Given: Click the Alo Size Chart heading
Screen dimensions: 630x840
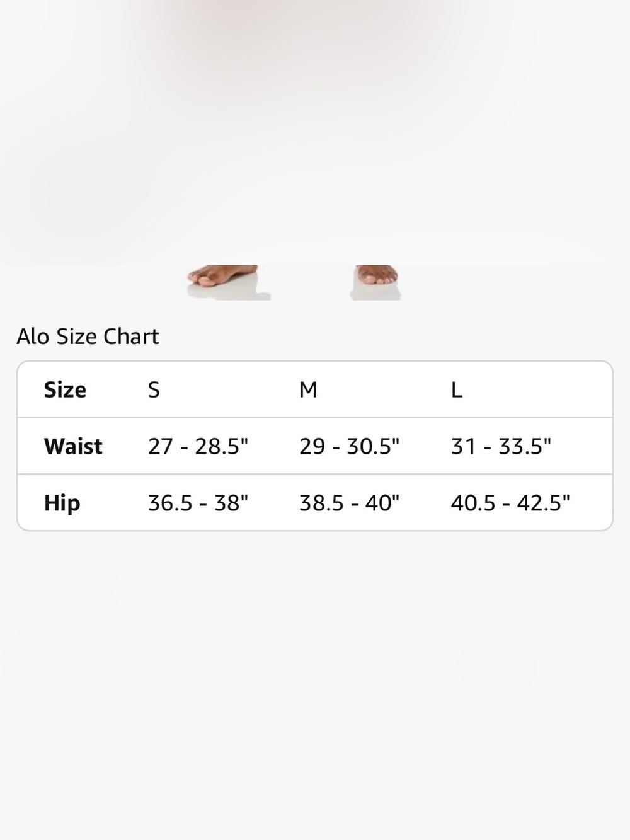Looking at the screenshot, I should click(88, 337).
